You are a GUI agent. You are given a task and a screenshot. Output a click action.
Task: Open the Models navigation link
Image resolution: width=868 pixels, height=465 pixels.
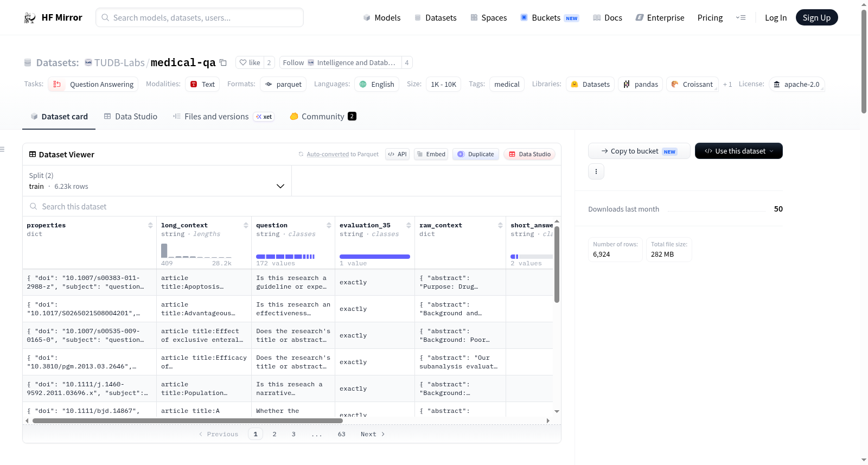point(382,17)
